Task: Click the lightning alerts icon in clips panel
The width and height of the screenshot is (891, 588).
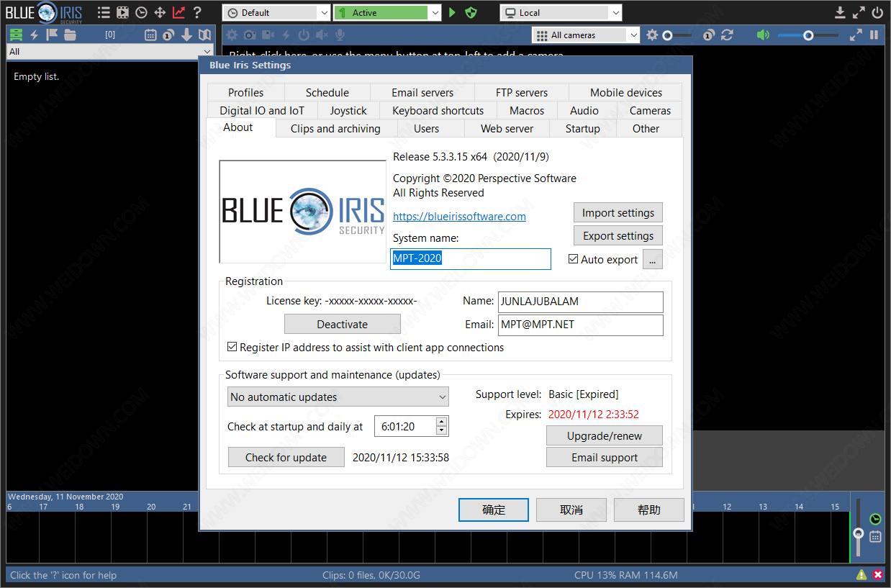Action: point(34,35)
